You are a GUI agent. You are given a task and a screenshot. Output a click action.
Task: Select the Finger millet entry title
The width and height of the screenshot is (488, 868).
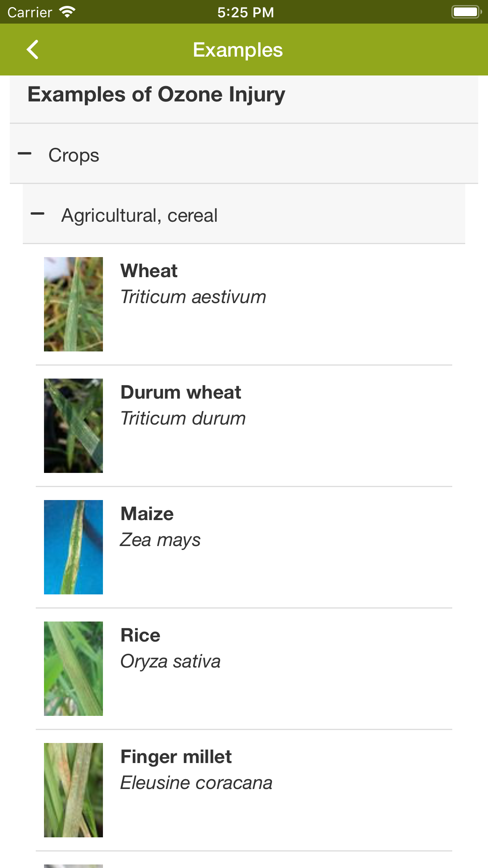176,757
